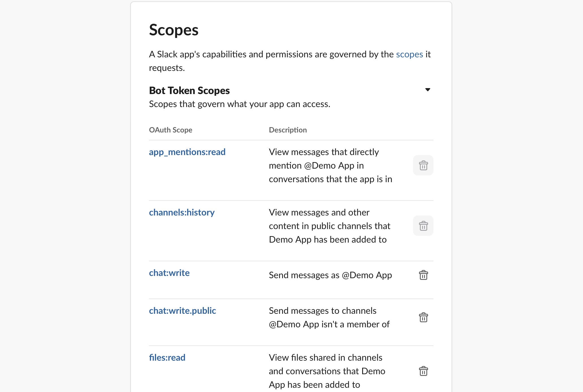The image size is (583, 392).
Task: Click the files:read description text
Action: tap(327, 371)
